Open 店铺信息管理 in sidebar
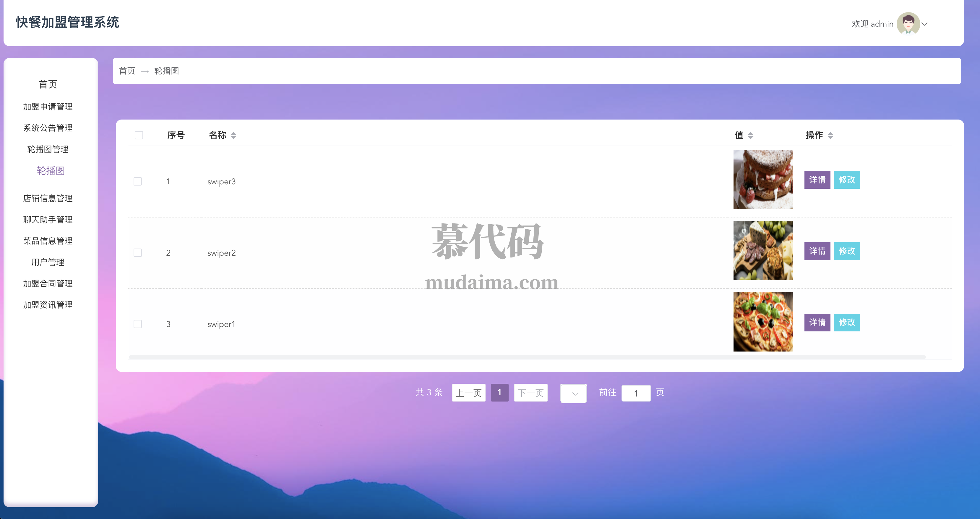Viewport: 980px width, 519px height. [48, 198]
